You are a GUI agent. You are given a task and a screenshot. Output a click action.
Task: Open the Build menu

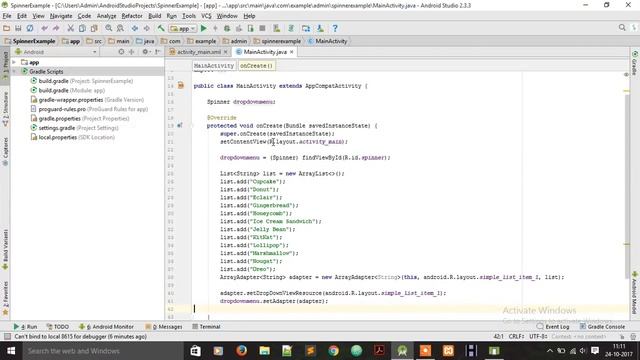tap(154, 16)
